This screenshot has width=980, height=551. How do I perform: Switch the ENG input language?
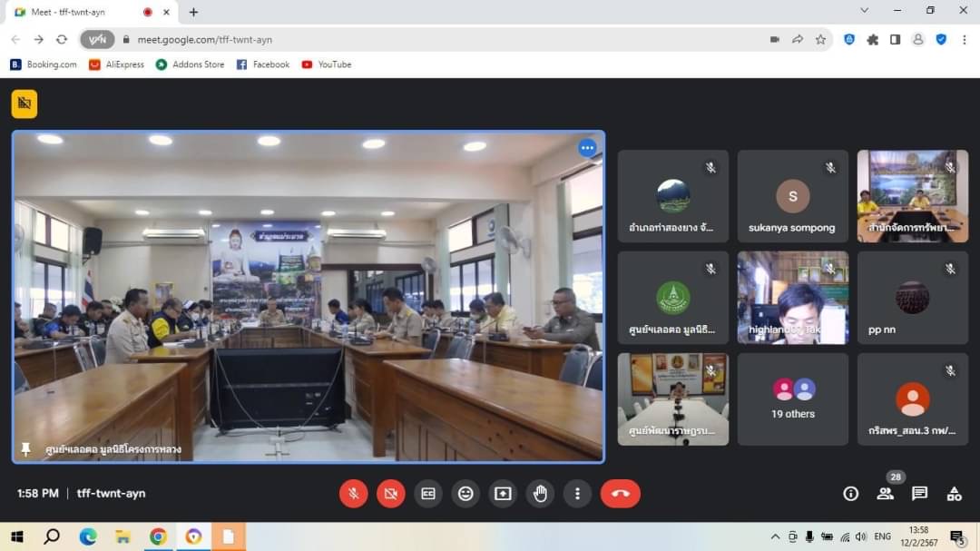tap(883, 536)
